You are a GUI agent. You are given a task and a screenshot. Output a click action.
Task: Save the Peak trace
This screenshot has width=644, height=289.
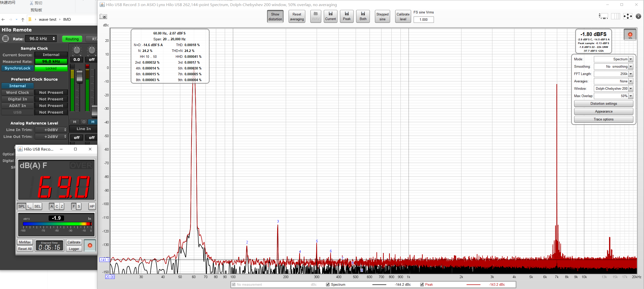347,16
